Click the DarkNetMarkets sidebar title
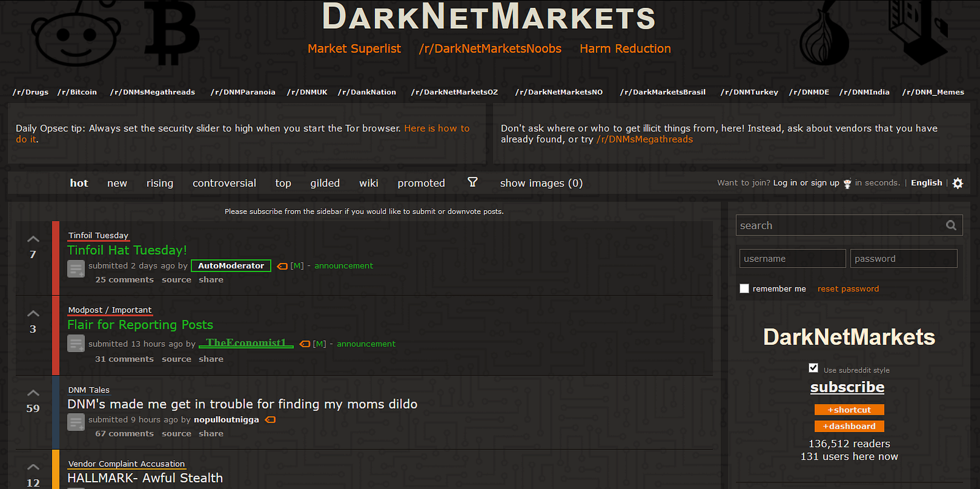Screen dimensions: 980x489 [849, 337]
